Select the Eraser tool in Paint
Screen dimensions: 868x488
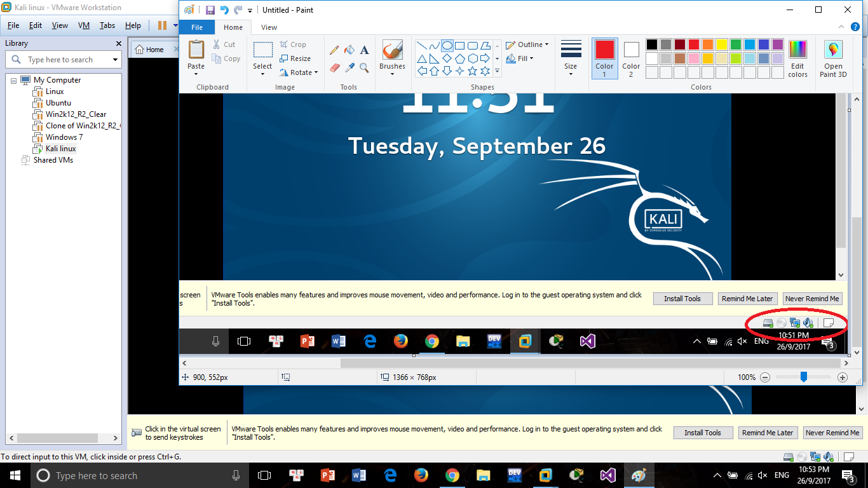point(334,67)
